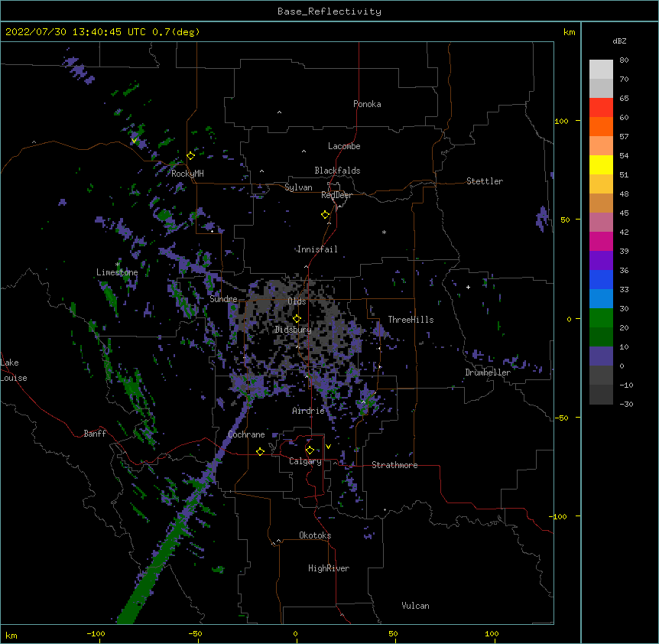Click the -50 tick on the y-axis
Image resolution: width=659 pixels, height=644 pixels.
pyautogui.click(x=561, y=418)
